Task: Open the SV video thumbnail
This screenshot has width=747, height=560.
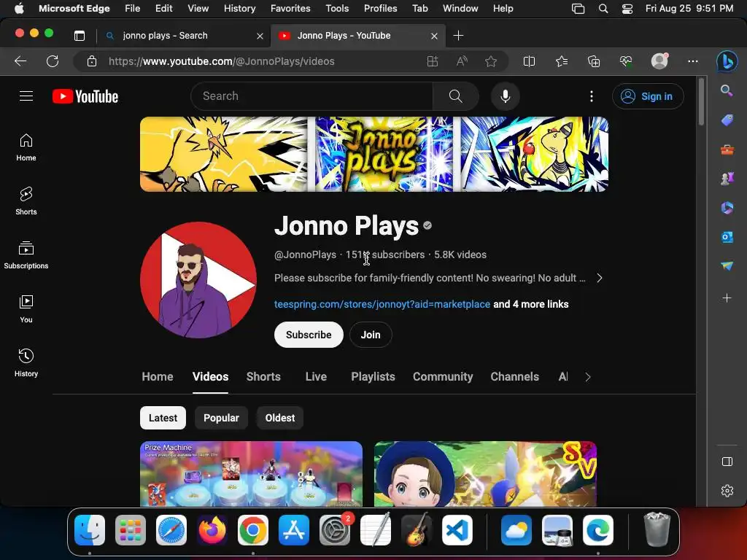Action: click(x=485, y=474)
